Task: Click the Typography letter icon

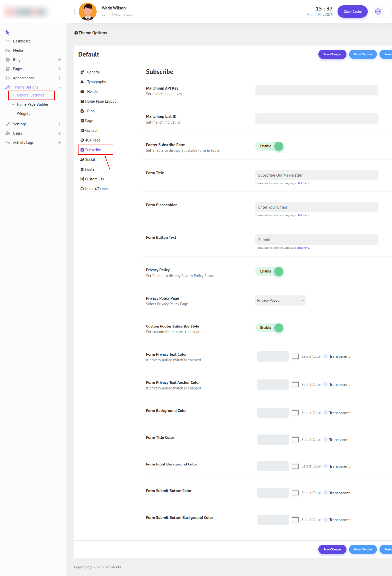Action: click(x=82, y=82)
